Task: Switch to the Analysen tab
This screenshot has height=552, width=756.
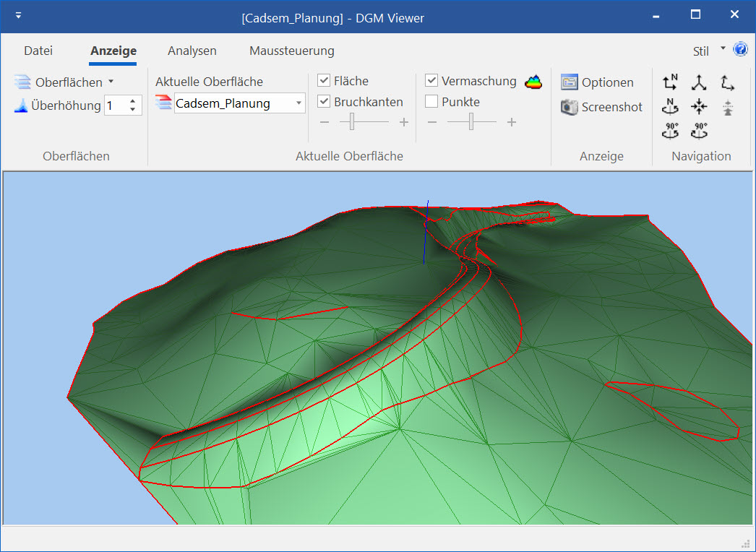Action: [192, 51]
